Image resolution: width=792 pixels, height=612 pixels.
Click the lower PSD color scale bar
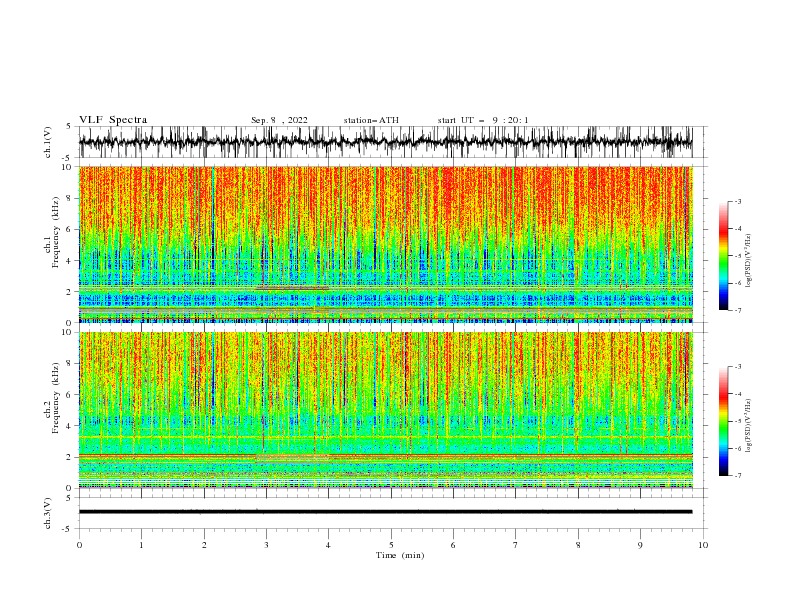[x=723, y=421]
